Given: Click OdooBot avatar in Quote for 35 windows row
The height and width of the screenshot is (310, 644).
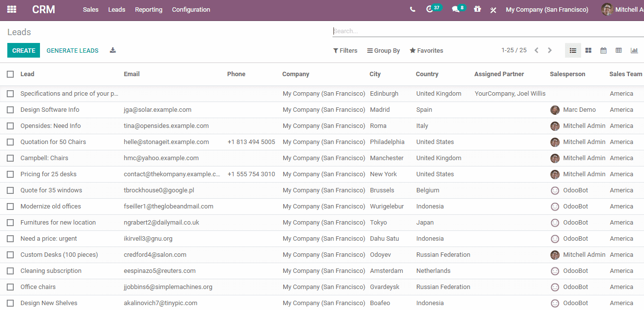Looking at the screenshot, I should 555,190.
